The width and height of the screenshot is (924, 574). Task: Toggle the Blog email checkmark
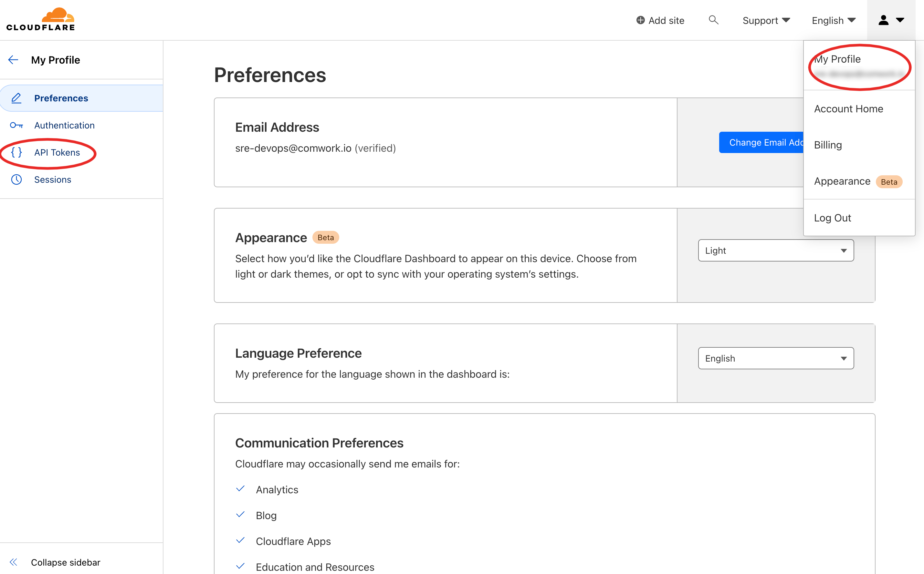[240, 514]
